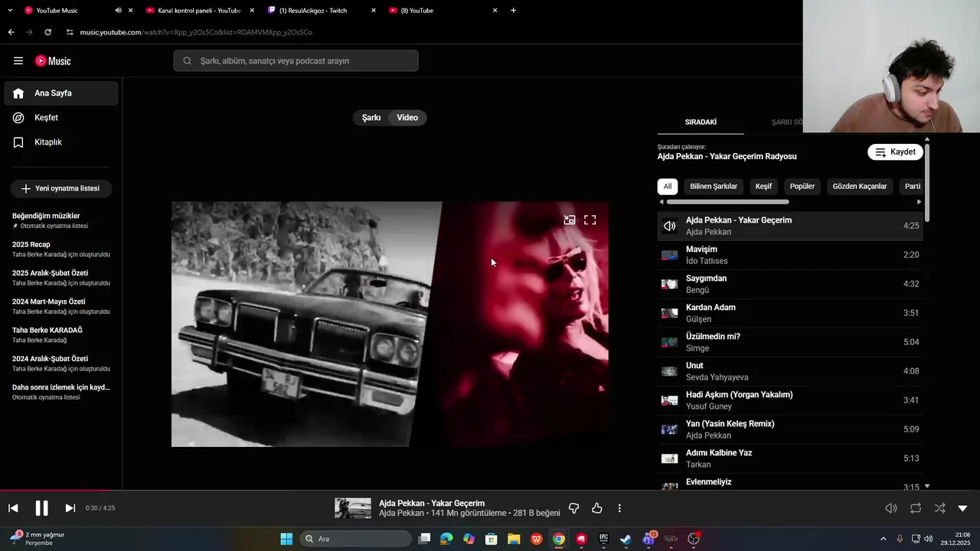The height and width of the screenshot is (551, 980).
Task: Play Adımı Kalbine Yaz by Tarkan
Action: tap(790, 458)
